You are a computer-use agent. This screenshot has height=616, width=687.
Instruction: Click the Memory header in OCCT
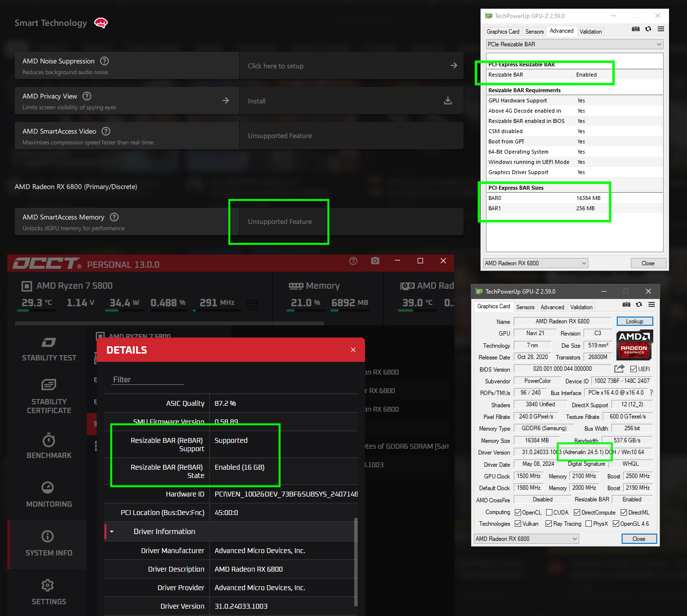click(314, 286)
